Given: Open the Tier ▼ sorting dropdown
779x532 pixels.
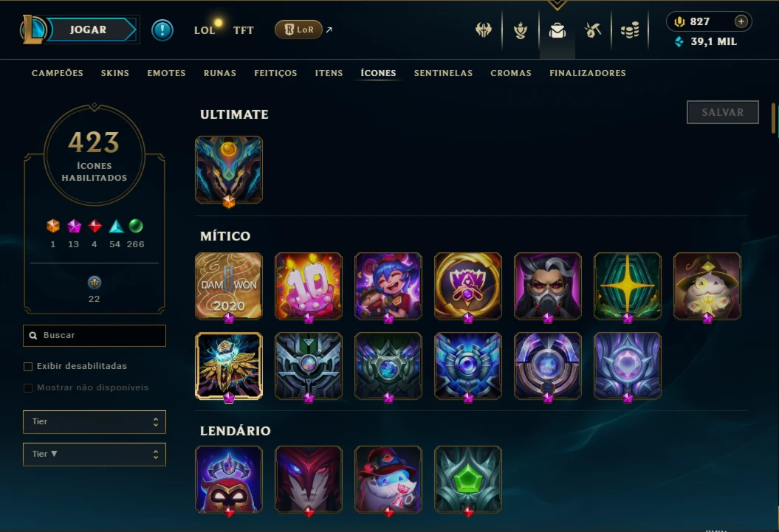Looking at the screenshot, I should pos(95,454).
